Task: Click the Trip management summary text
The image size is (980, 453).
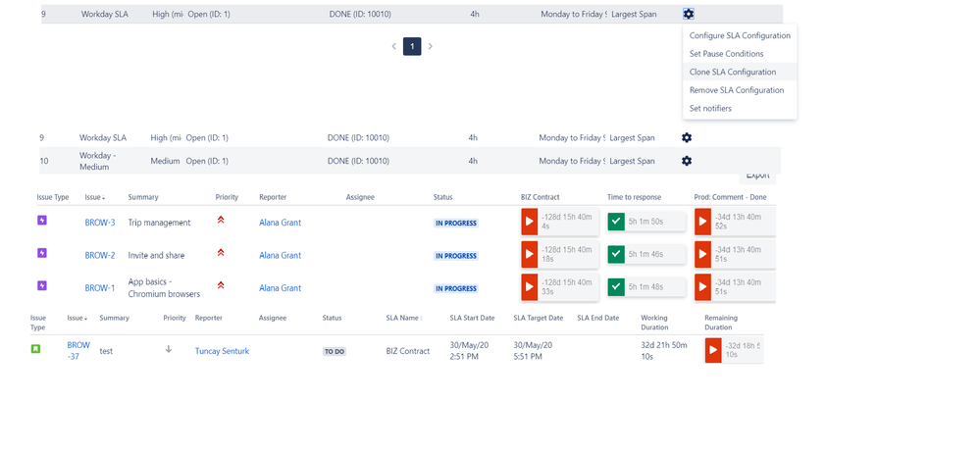Action: 159,223
